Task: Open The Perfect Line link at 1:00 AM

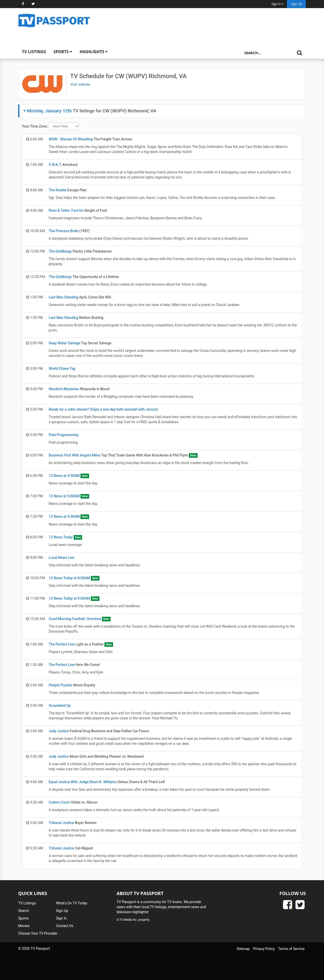Action: click(x=61, y=645)
